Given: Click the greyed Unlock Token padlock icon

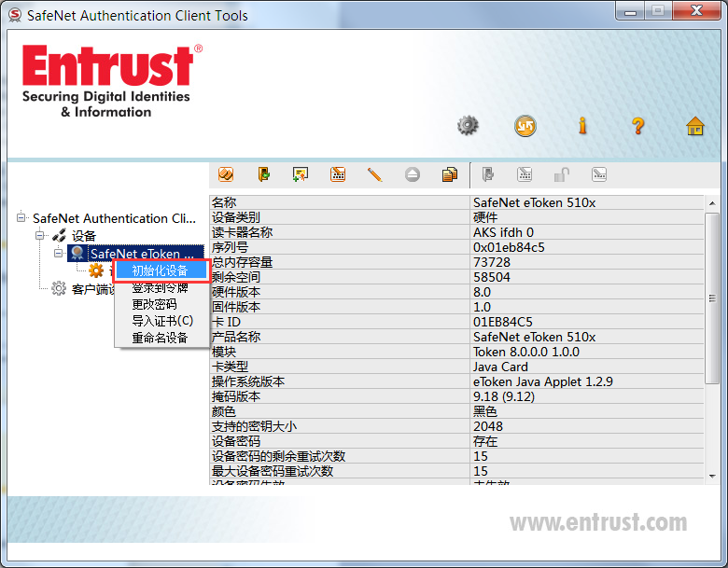Looking at the screenshot, I should point(562,174).
